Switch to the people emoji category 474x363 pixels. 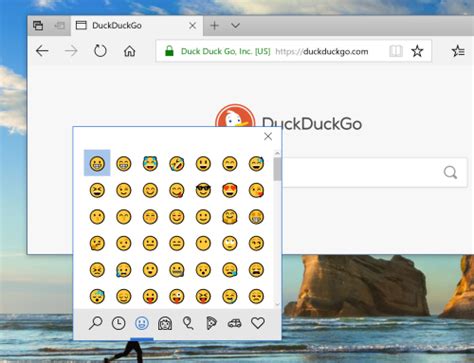click(x=165, y=323)
